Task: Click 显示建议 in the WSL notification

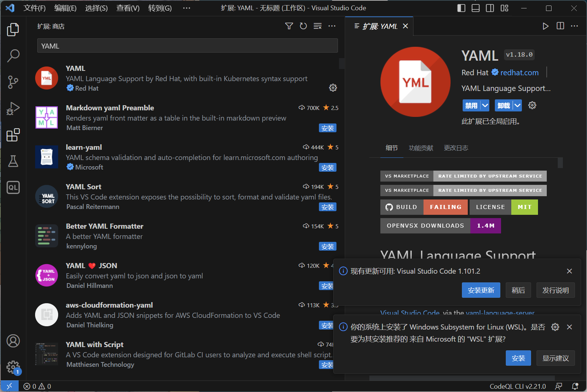Action: 556,358
